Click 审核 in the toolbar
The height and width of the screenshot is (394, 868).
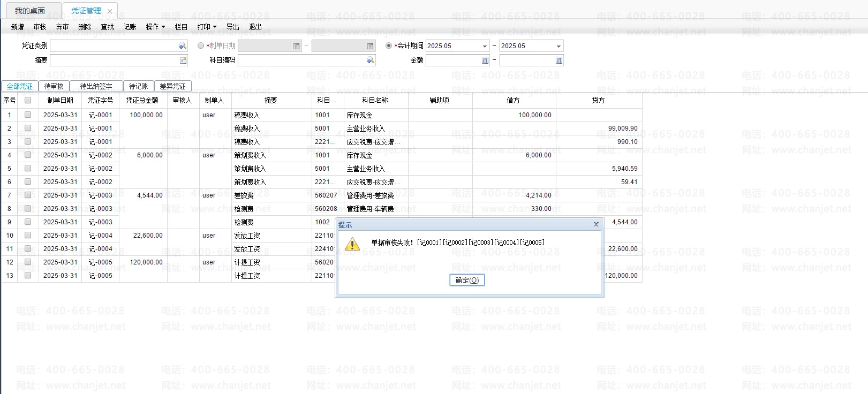coord(40,27)
